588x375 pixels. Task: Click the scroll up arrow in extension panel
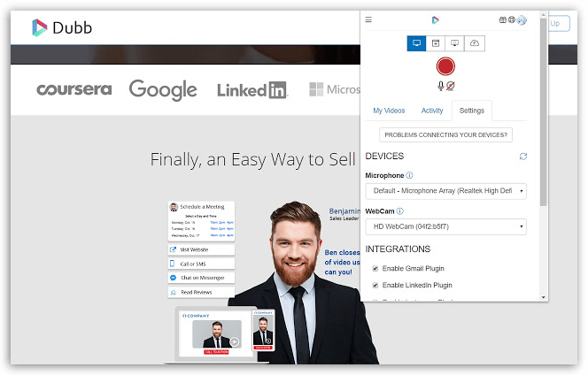pyautogui.click(x=544, y=15)
